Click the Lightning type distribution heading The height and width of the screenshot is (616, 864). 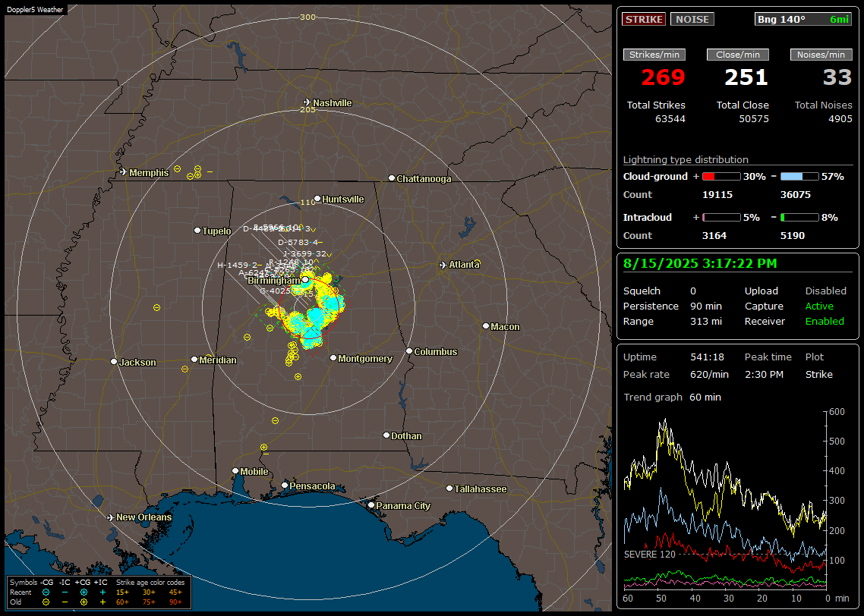[x=686, y=159]
